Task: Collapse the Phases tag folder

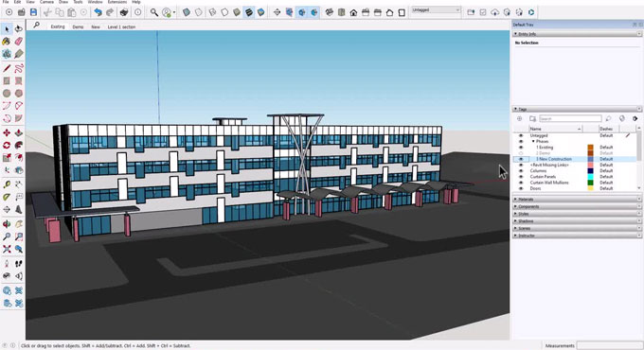Action: coord(533,141)
